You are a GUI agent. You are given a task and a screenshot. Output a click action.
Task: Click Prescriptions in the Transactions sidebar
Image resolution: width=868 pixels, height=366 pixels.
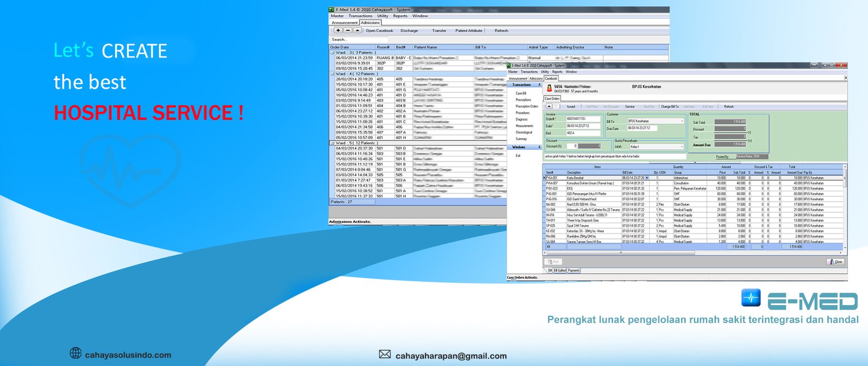pos(523,100)
